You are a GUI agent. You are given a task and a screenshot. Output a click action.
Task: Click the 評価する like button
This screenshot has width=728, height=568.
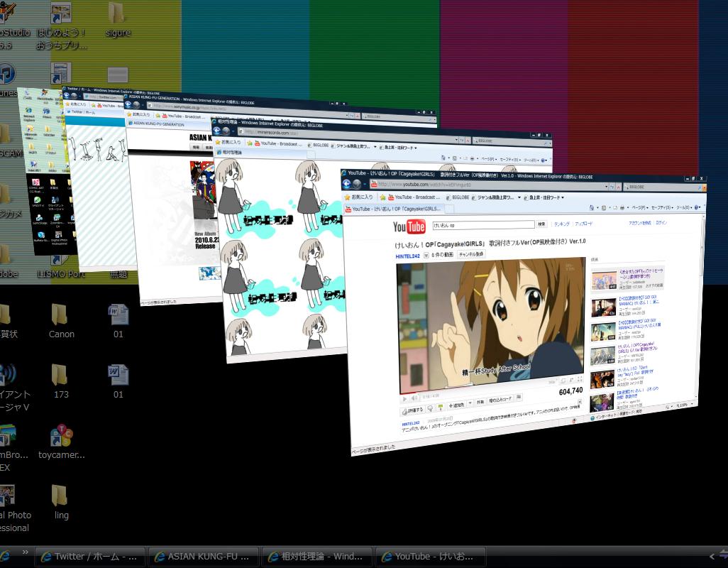(412, 410)
